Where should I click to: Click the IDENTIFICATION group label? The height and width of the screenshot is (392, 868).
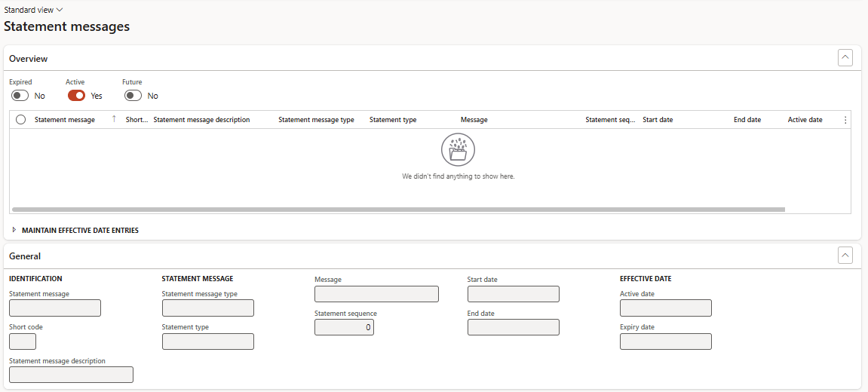point(35,278)
